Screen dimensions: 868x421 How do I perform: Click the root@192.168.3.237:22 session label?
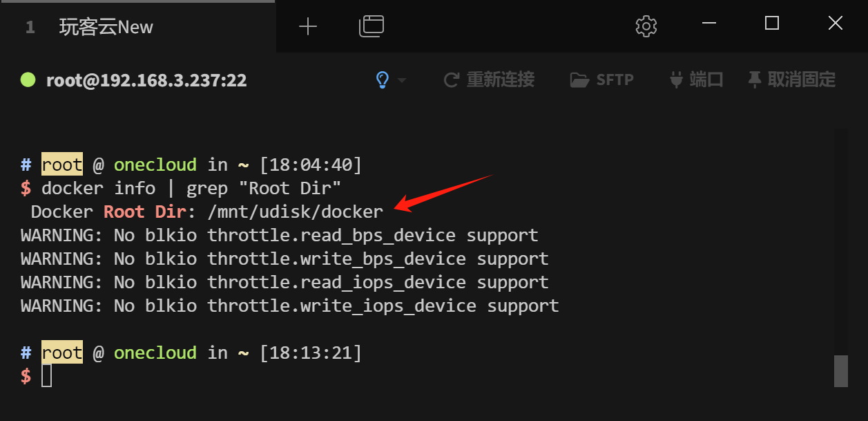pos(146,79)
